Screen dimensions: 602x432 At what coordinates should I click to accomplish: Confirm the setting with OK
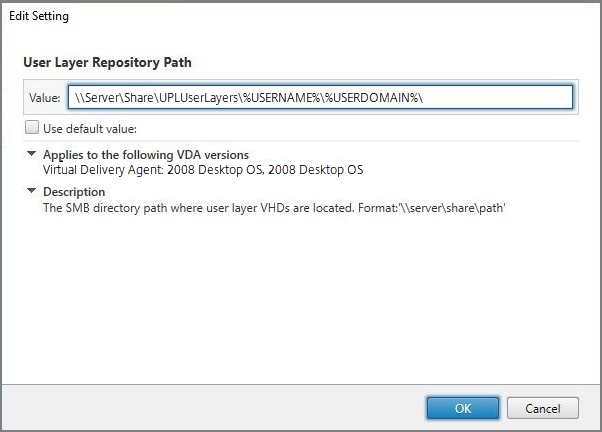click(x=462, y=407)
